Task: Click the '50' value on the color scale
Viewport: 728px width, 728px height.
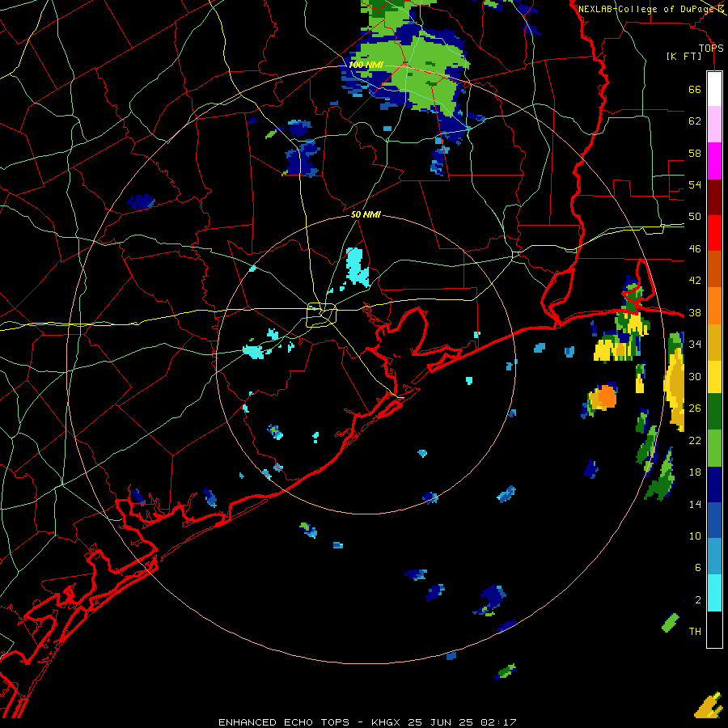Action: coord(695,217)
